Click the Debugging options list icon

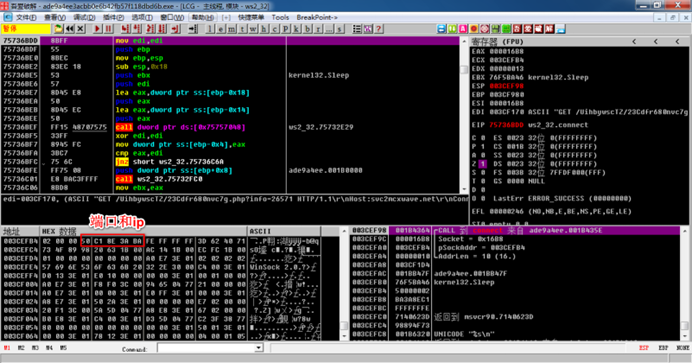(357, 29)
